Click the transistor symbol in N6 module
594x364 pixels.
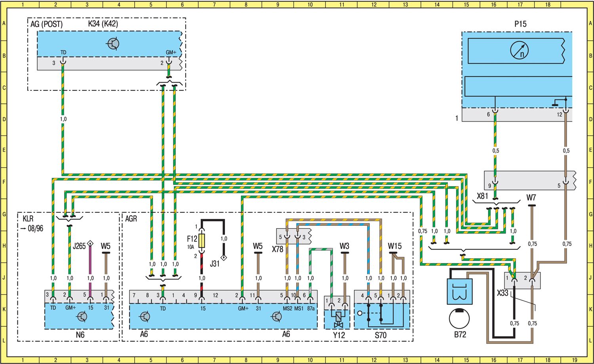coord(82,316)
